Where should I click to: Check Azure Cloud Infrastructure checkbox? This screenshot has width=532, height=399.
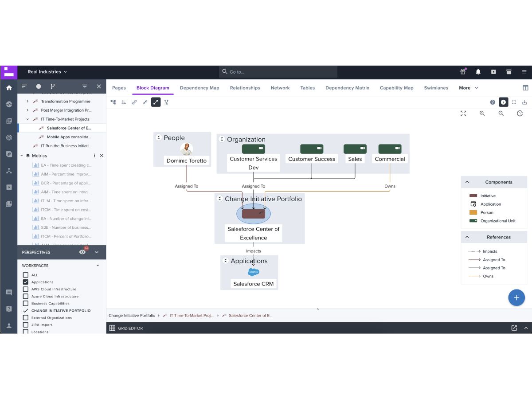(25, 296)
